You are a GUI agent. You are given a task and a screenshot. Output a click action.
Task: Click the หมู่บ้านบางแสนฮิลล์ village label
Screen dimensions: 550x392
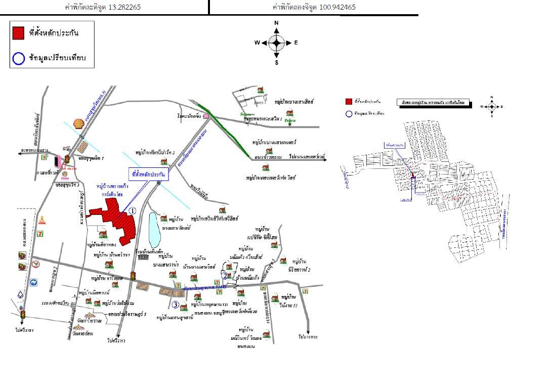[x=294, y=102]
